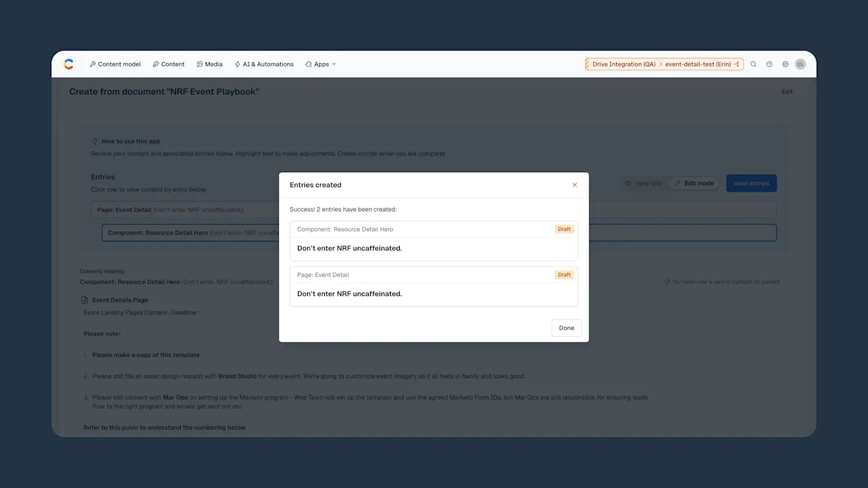
Task: Open the Drive Integration environment switcher
Action: point(664,64)
